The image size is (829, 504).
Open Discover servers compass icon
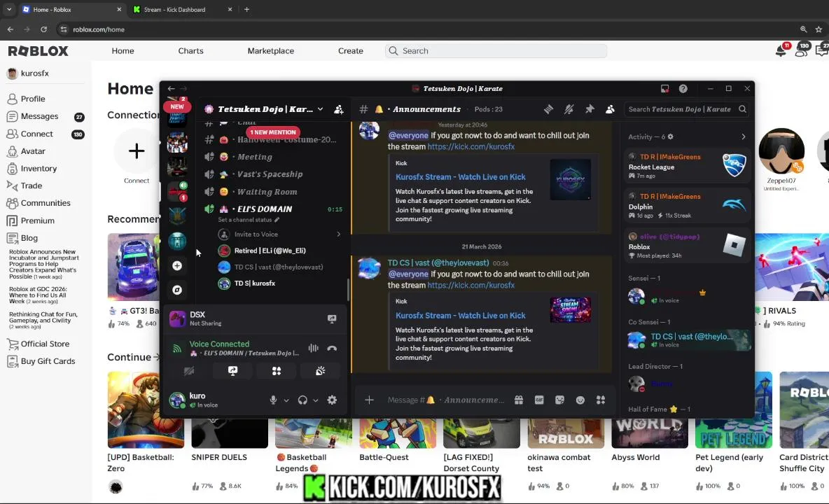177,290
